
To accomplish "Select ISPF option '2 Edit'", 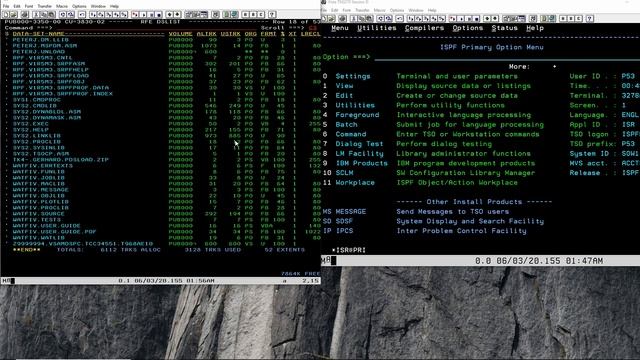I will click(x=338, y=96).
